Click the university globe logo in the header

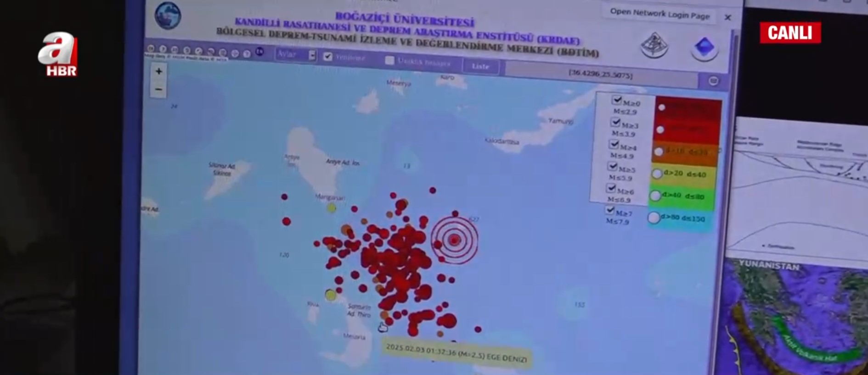tap(168, 16)
